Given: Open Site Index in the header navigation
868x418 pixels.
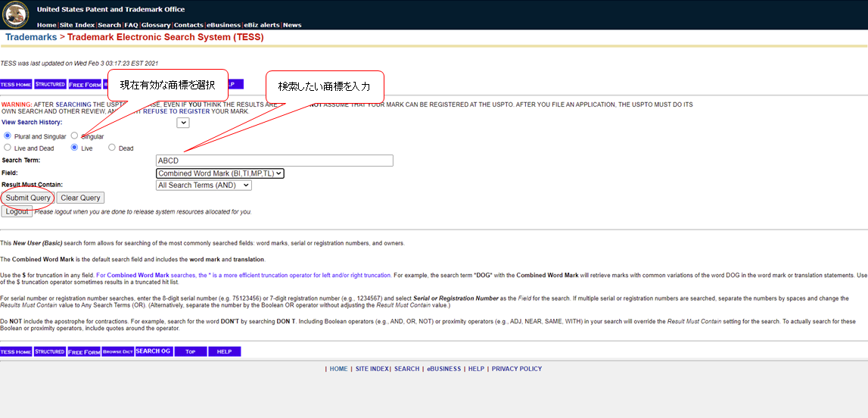Looking at the screenshot, I should pyautogui.click(x=77, y=25).
